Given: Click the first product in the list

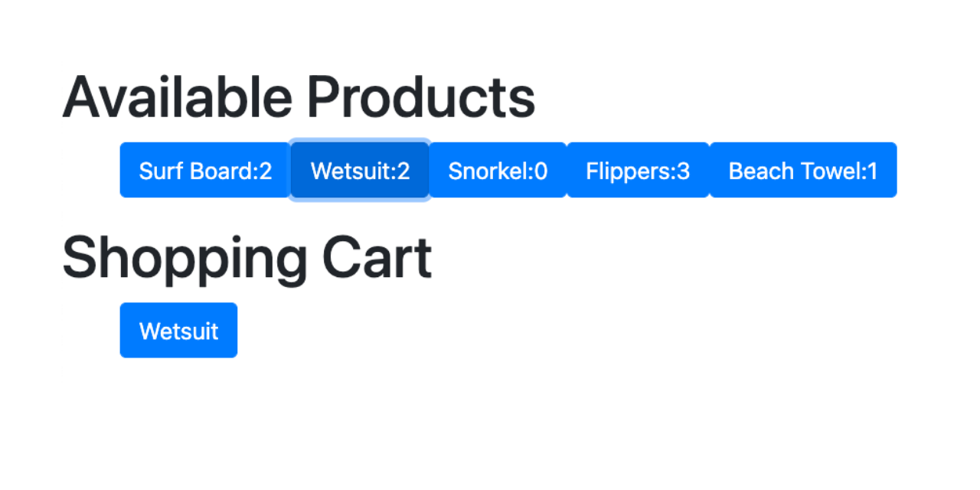Looking at the screenshot, I should pyautogui.click(x=204, y=170).
